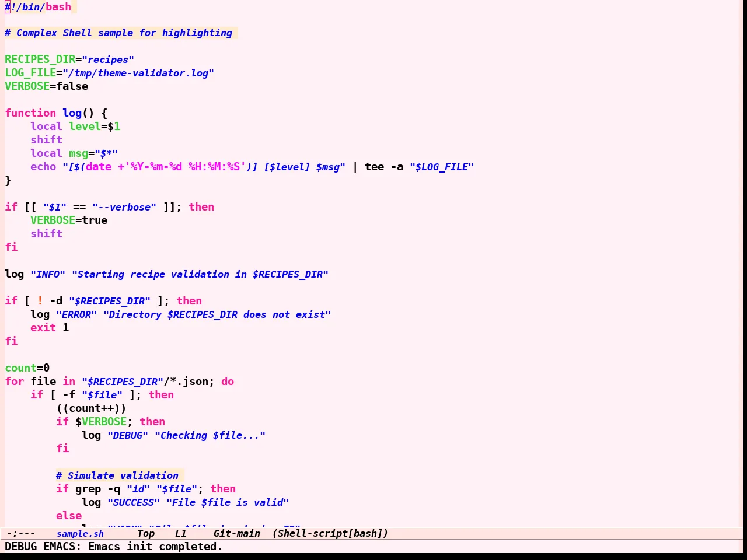
Task: Click the echo area message 'Emacs init completed.'
Action: 155,547
